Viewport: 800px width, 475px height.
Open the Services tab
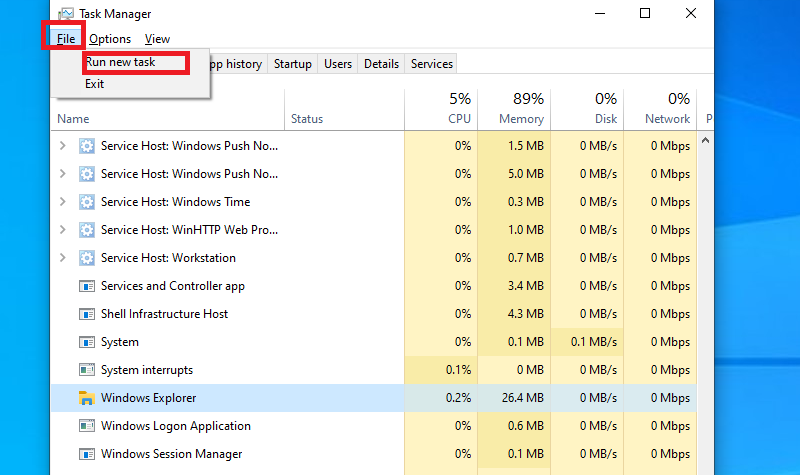click(431, 64)
